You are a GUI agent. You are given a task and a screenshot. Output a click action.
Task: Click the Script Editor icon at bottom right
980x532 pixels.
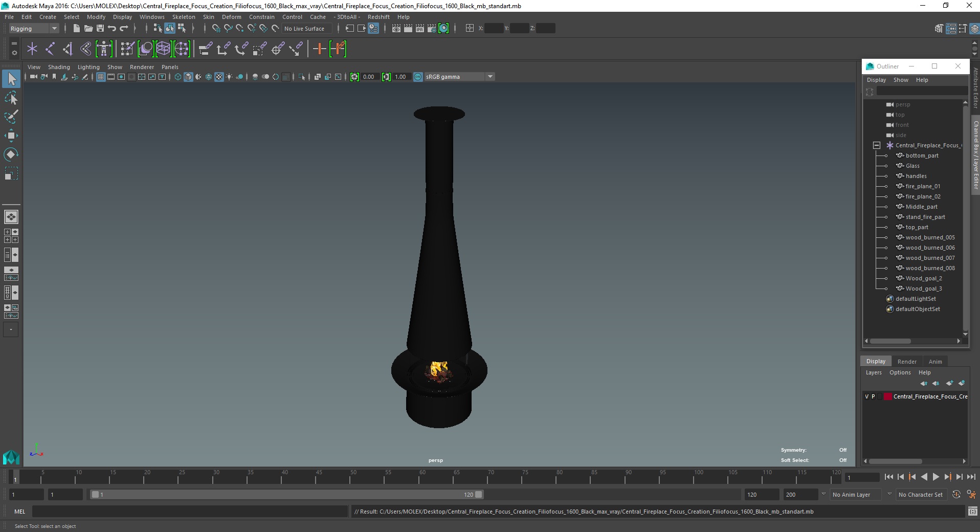[x=972, y=512]
